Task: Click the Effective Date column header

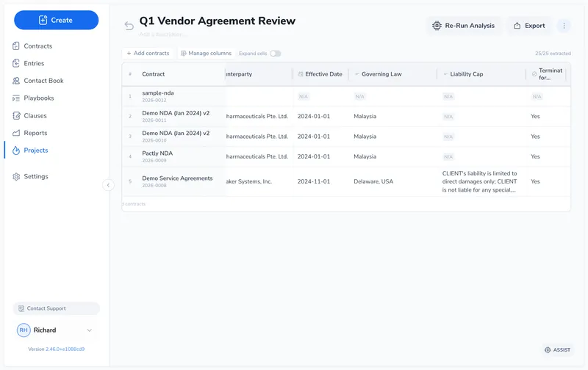Action: [320, 74]
